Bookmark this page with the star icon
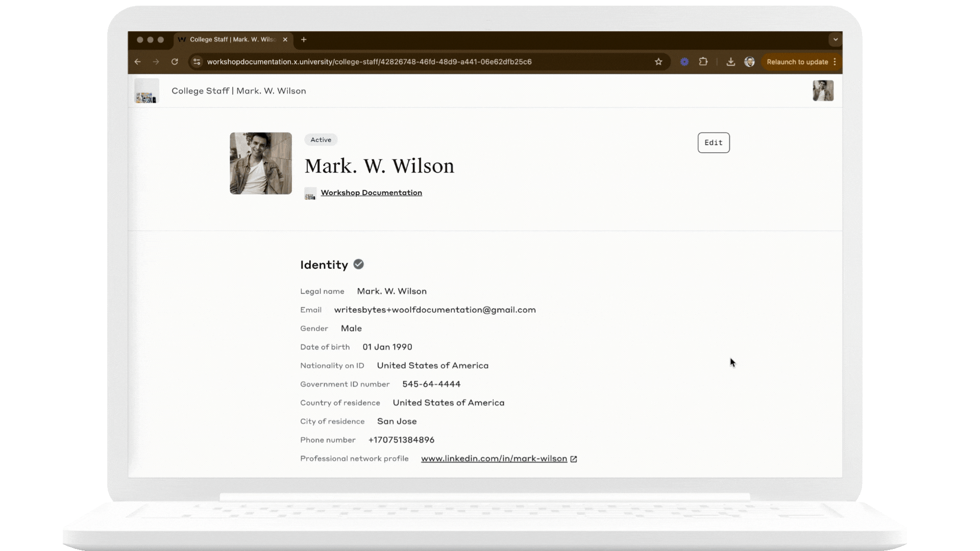Image resolution: width=980 pixels, height=551 pixels. (x=658, y=62)
